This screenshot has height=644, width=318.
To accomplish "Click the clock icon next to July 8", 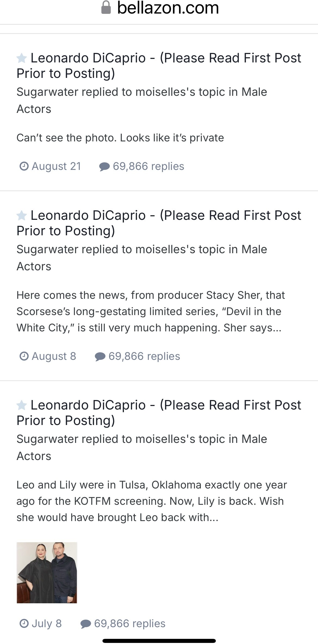I will [x=24, y=623].
